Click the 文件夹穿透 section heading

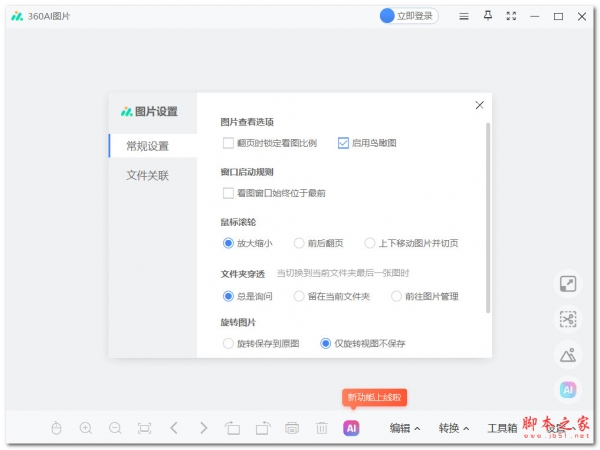pos(243,274)
